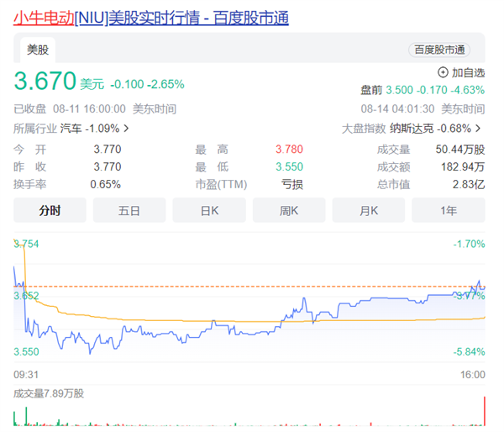Viewport: 504px width, 432px height.
Task: Click the 成交额 value 182.94万
Action: [x=463, y=166]
